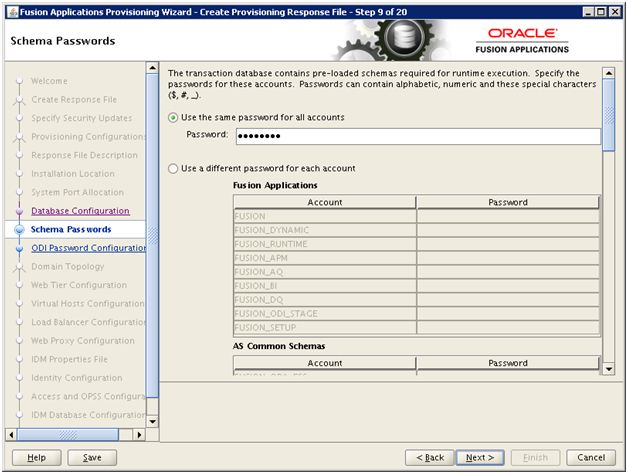Close the wizard window
628x474 pixels.
614,12
